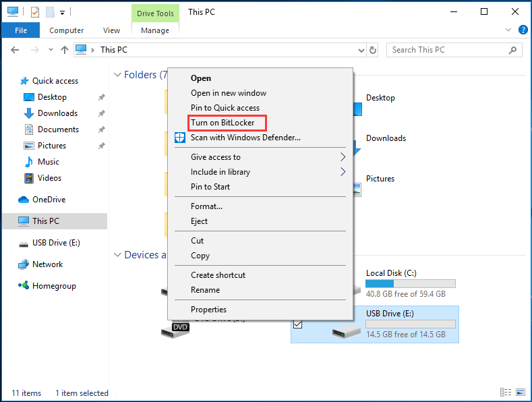Click the Local Disk (C:) usage bar
This screenshot has height=402, width=532.
point(410,284)
